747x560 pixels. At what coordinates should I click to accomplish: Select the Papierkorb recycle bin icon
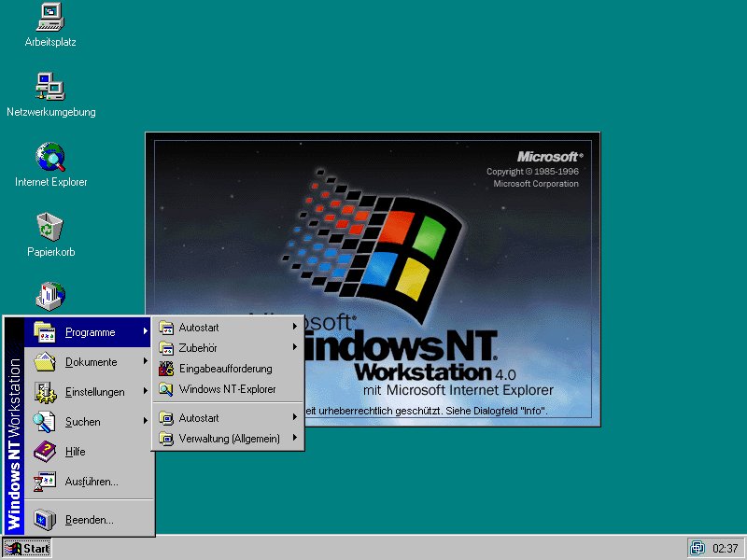(x=49, y=227)
